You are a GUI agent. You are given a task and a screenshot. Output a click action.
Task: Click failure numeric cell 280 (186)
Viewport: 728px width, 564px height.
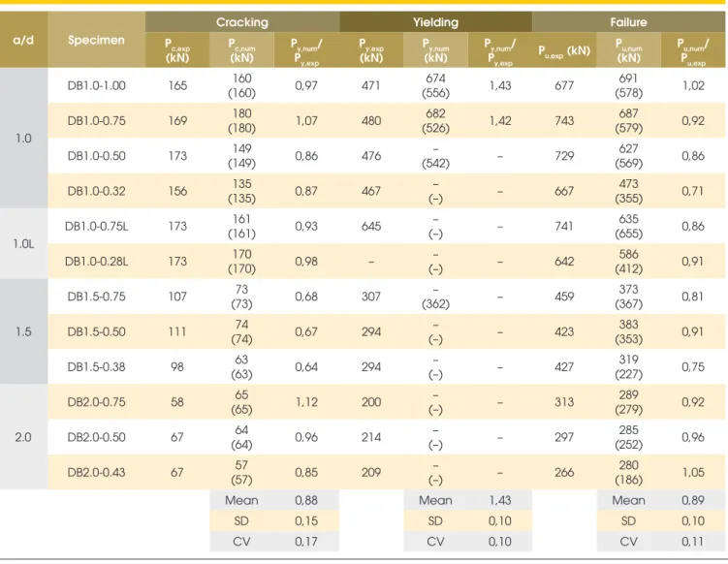click(x=629, y=473)
